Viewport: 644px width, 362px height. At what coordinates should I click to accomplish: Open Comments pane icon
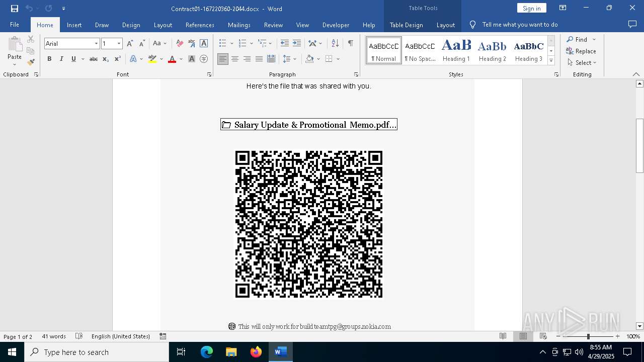(x=632, y=24)
